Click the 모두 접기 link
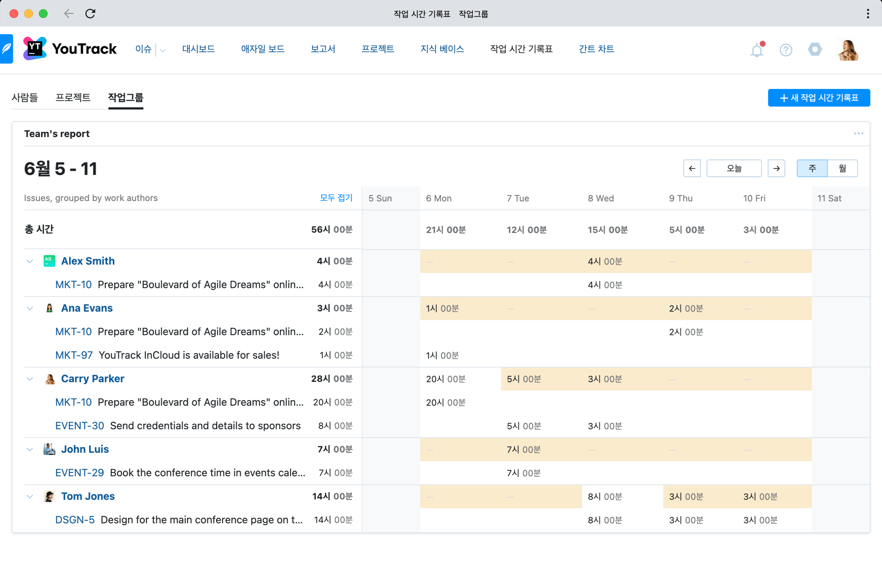The width and height of the screenshot is (882, 588). pos(336,198)
